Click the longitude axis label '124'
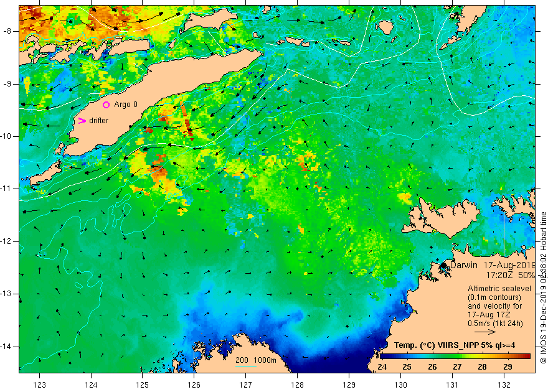The width and height of the screenshot is (548, 392). [91, 385]
